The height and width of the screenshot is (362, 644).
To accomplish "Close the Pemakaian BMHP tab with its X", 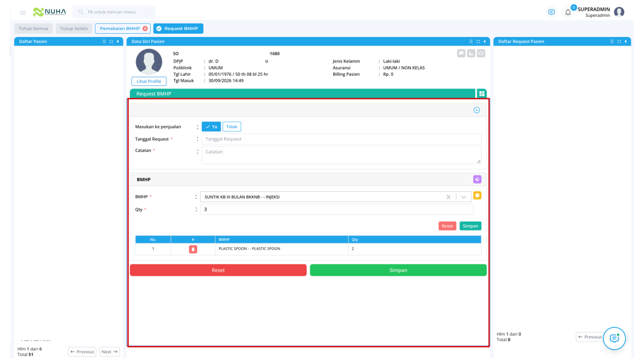I will click(x=145, y=29).
